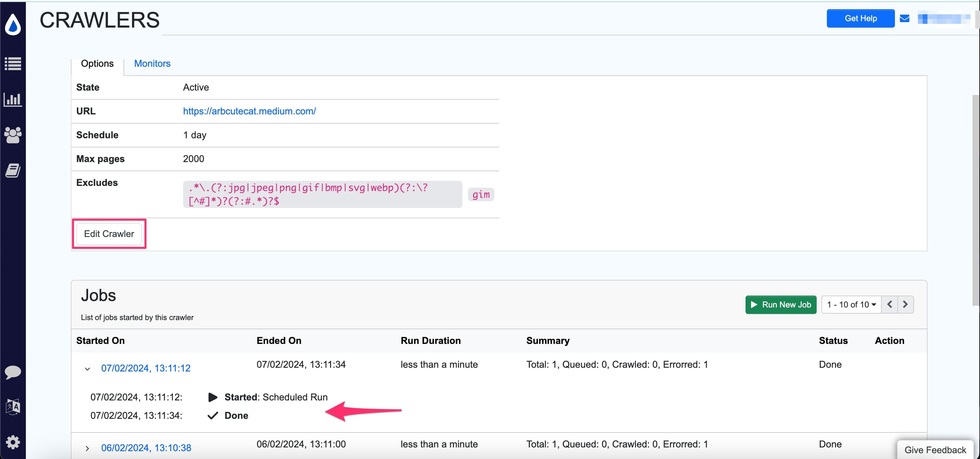Switch to the Monitors tab
This screenshot has width=980, height=459.
tap(152, 64)
